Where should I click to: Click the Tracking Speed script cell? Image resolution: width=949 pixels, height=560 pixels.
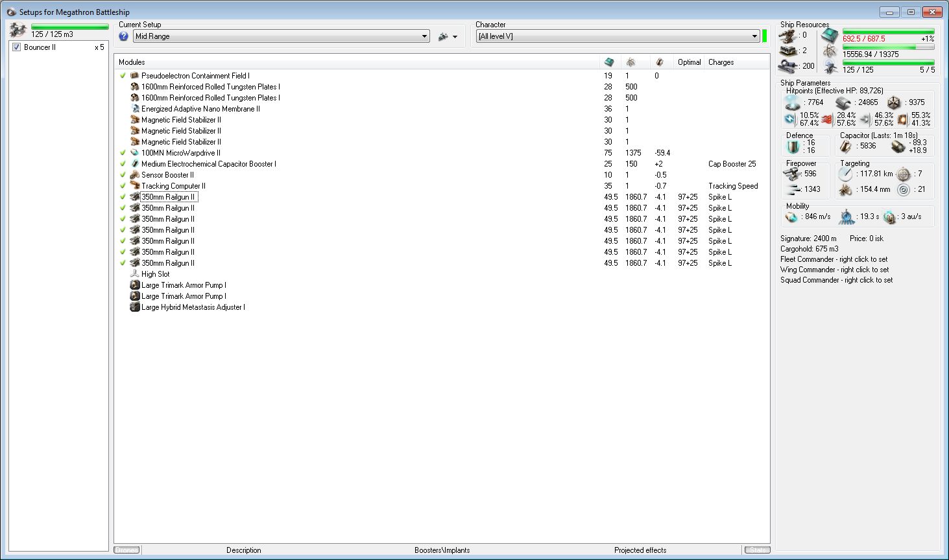733,186
